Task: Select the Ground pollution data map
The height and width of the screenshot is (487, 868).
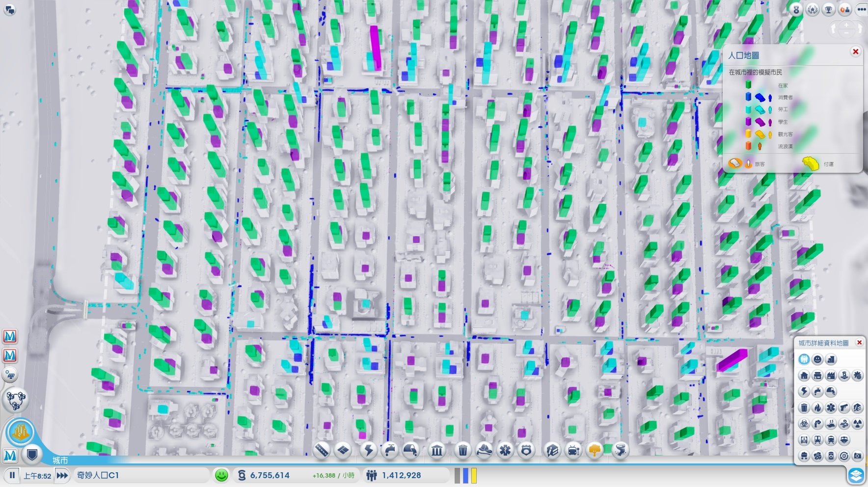Action: 831,424
